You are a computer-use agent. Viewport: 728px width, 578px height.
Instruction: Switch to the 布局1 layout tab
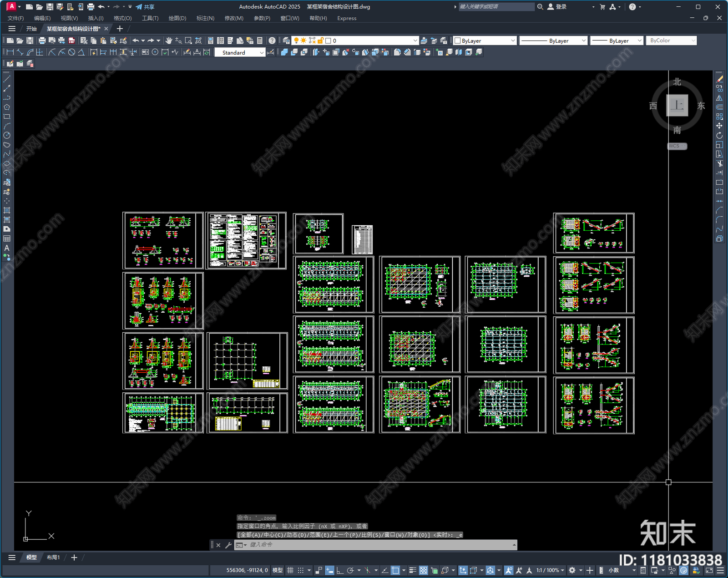coord(53,557)
